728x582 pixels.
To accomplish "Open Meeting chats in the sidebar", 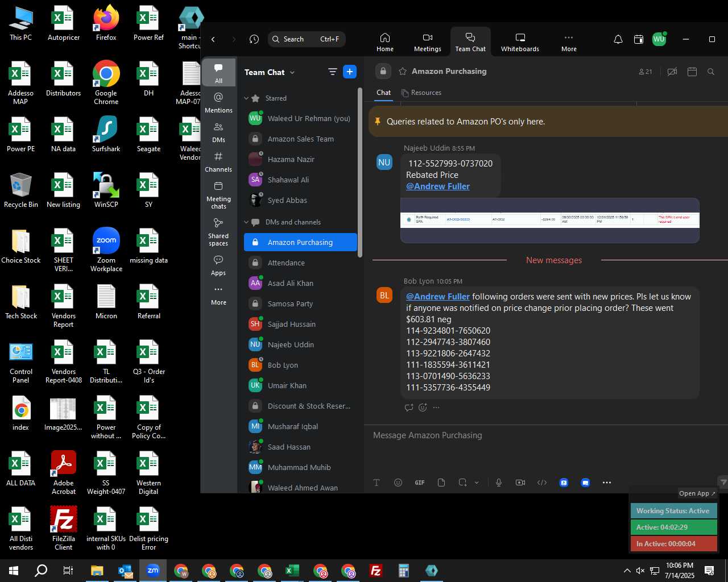I will pyautogui.click(x=218, y=194).
